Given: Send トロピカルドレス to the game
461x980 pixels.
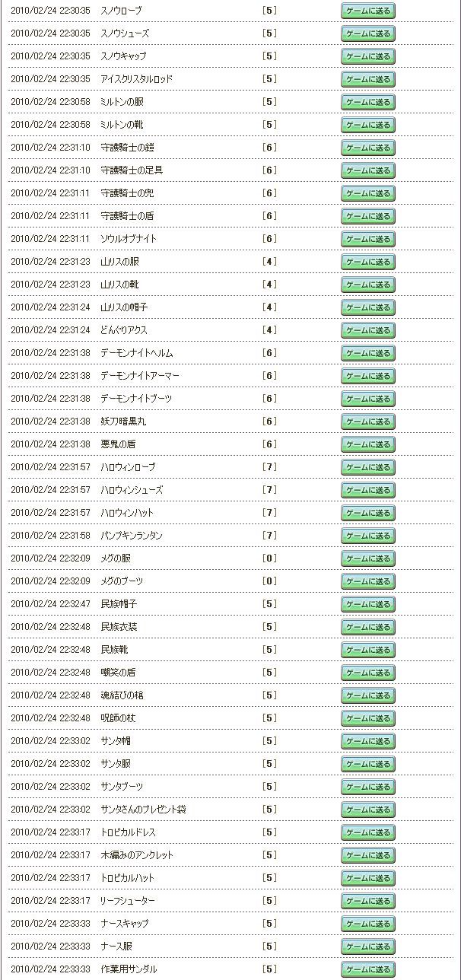Looking at the screenshot, I should [x=368, y=832].
